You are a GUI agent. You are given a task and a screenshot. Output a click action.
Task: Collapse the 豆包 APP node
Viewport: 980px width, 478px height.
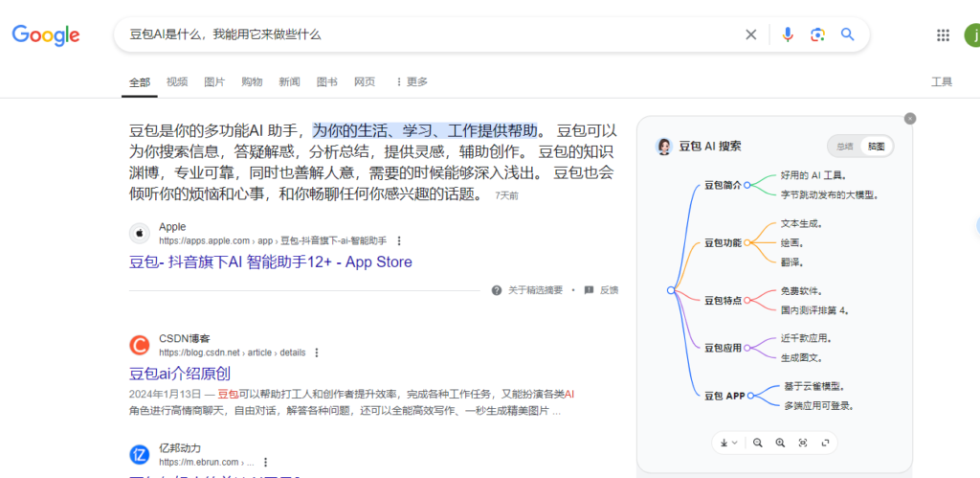[x=750, y=396]
